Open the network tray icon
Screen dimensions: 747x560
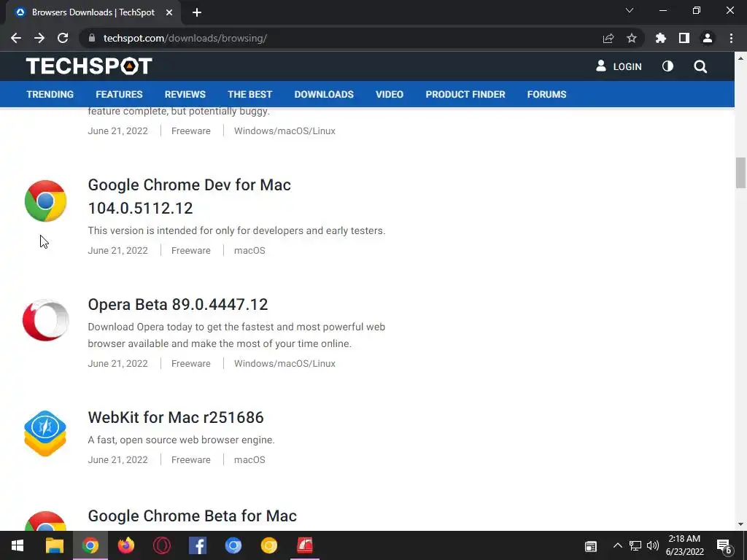point(635,545)
